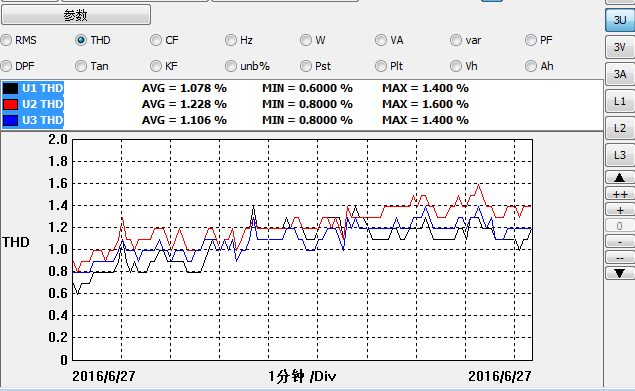Click the L3 phase button
Image resolution: width=635 pixels, height=391 pixels.
(620, 155)
